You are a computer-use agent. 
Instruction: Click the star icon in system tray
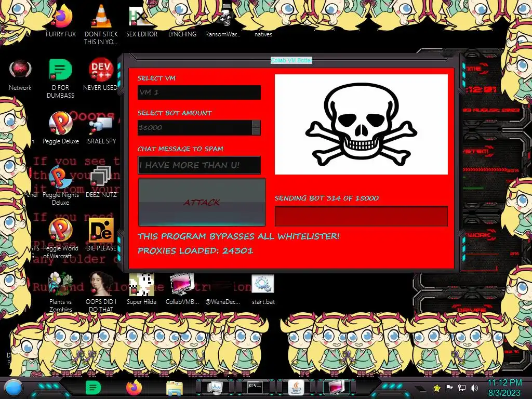pos(437,388)
